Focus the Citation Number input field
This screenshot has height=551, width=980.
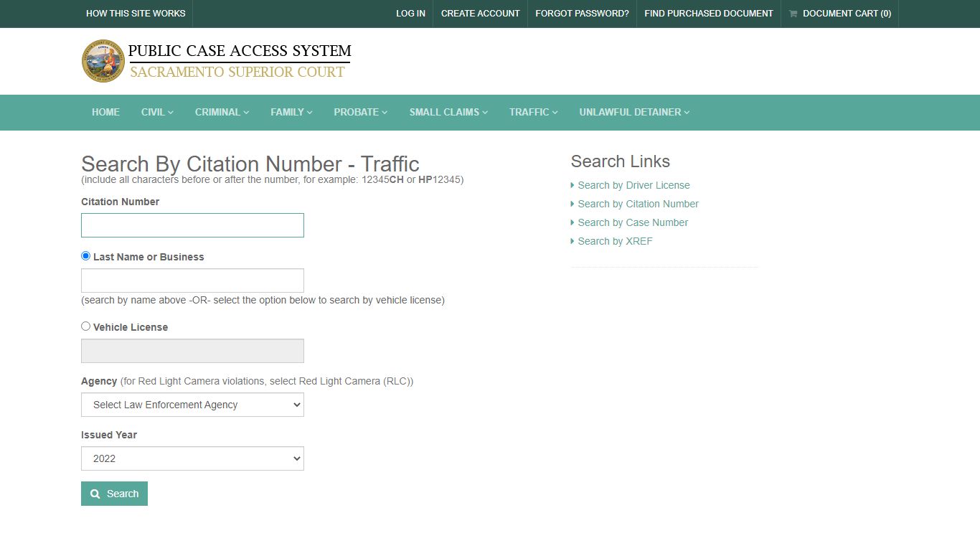click(192, 225)
